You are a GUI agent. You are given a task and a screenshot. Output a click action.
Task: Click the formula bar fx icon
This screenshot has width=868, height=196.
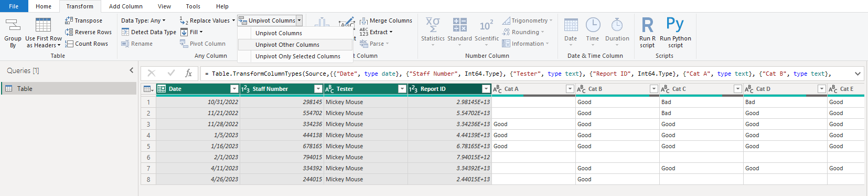pyautogui.click(x=188, y=74)
